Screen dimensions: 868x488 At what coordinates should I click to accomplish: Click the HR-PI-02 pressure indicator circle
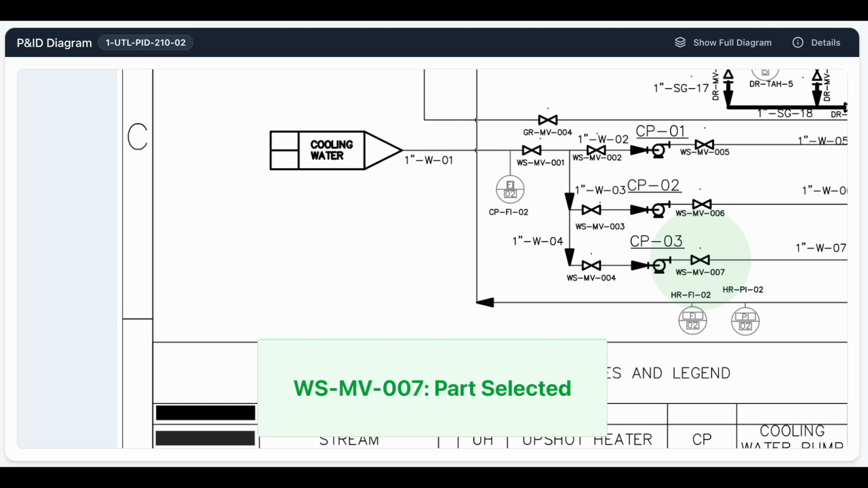click(745, 321)
